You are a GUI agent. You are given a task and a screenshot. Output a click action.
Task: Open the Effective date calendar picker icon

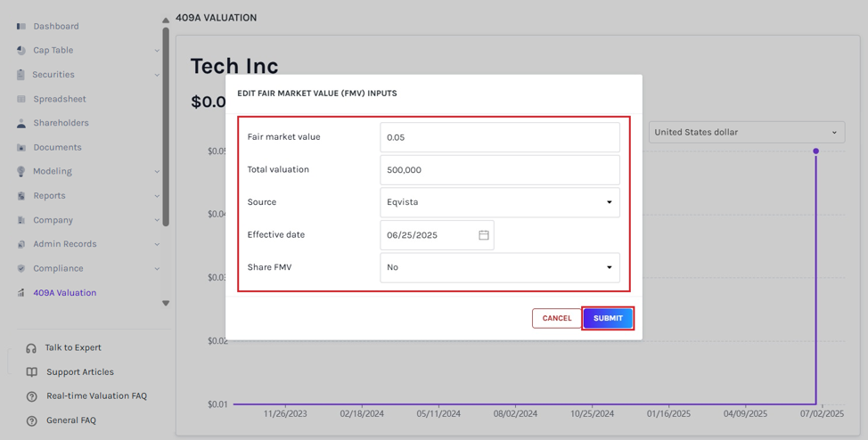483,235
